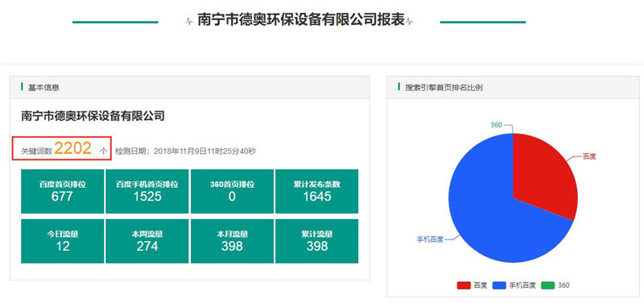The image size is (644, 303).
Task: Click the pulse icon left of the title
Action: pyautogui.click(x=189, y=22)
